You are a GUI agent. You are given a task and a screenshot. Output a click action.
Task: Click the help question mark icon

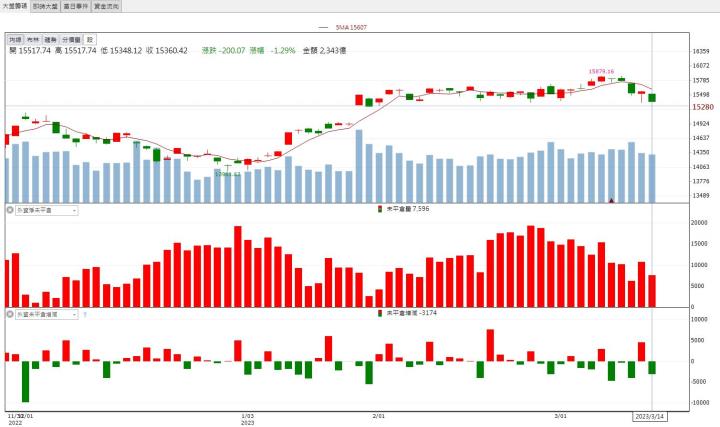click(x=85, y=315)
